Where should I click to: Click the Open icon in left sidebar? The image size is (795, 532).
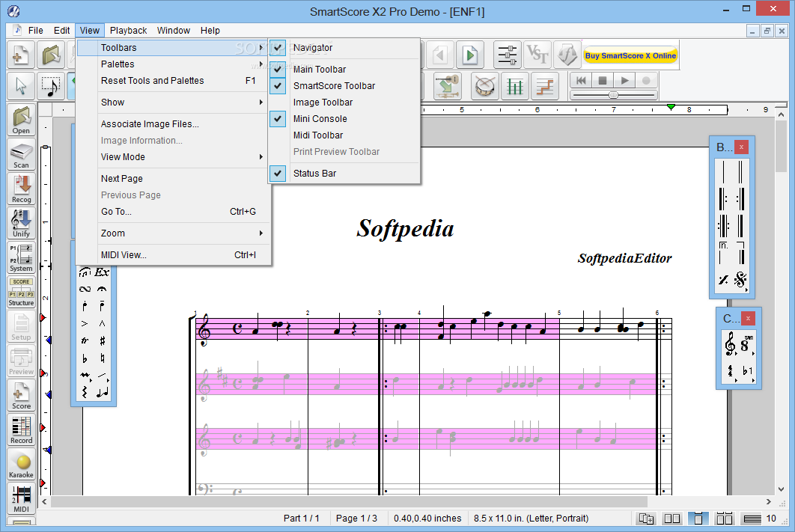[x=21, y=120]
